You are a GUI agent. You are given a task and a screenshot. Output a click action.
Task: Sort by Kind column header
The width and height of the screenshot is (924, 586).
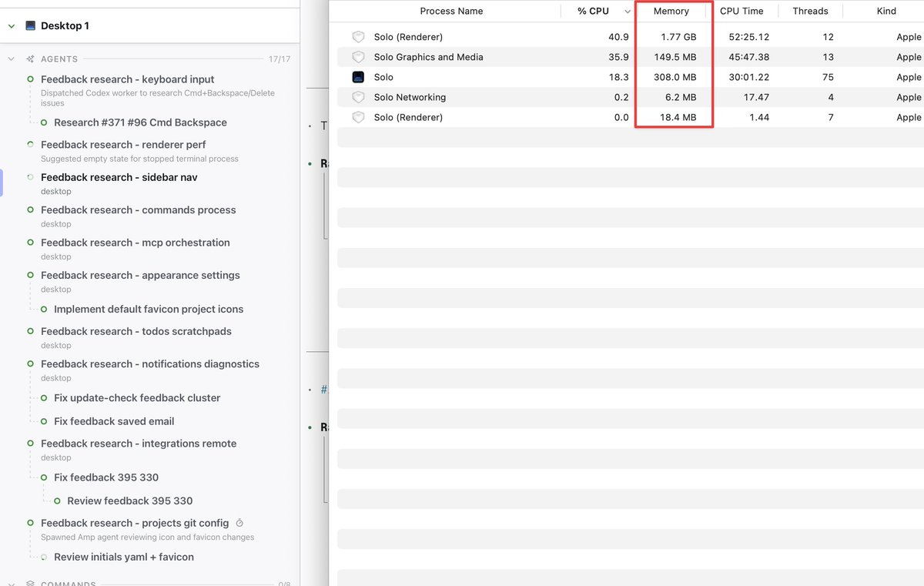coord(886,11)
